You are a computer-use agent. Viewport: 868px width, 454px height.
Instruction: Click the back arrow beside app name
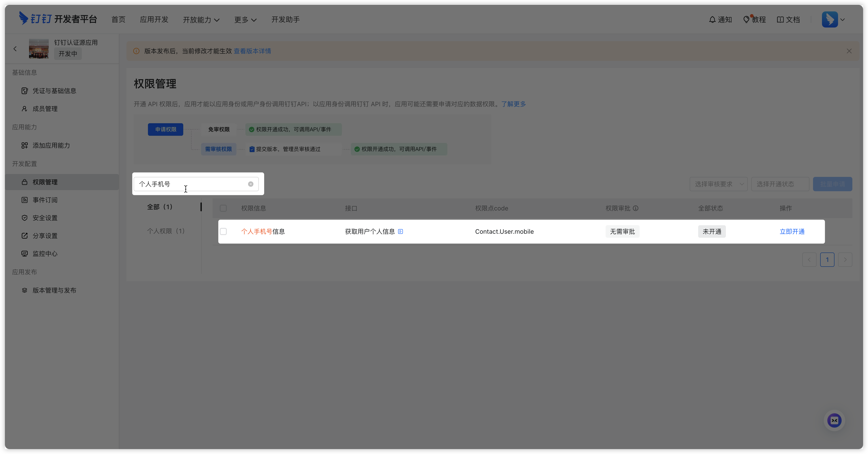click(x=15, y=49)
